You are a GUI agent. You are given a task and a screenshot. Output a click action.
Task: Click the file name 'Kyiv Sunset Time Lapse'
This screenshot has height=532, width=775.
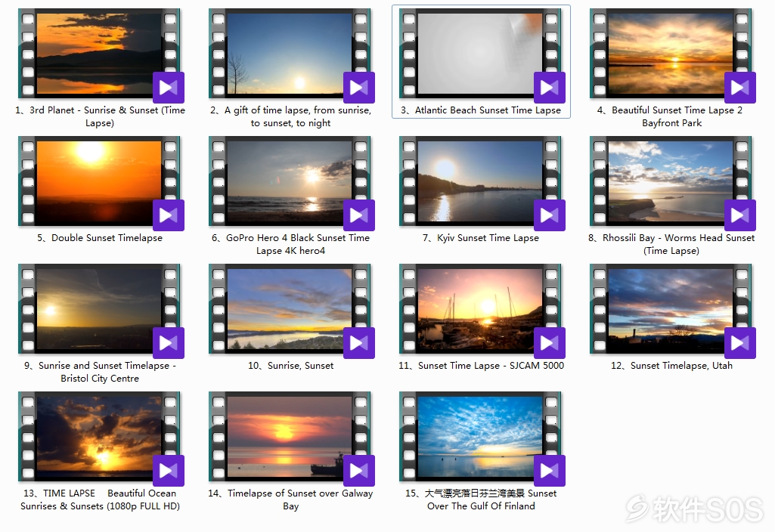(481, 238)
